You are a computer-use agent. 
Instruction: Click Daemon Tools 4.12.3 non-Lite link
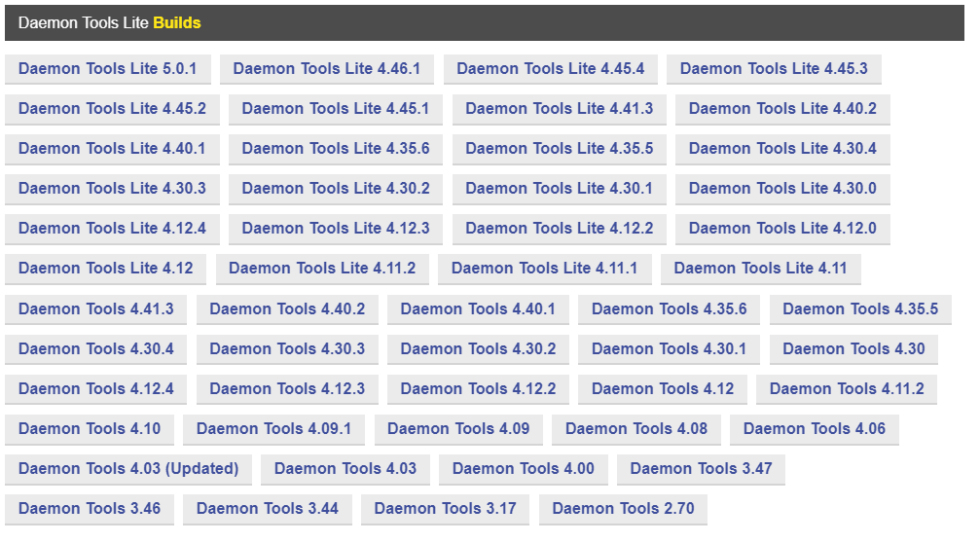point(287,389)
